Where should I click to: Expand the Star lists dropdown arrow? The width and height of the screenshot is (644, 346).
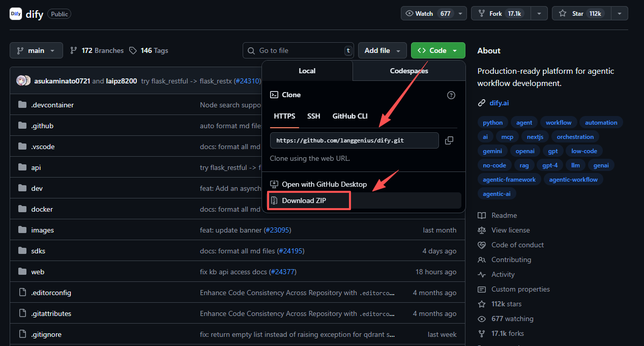620,14
